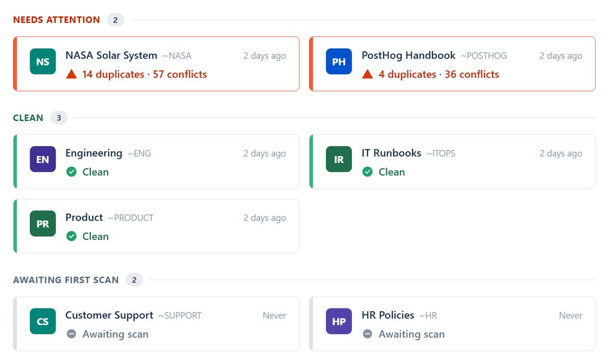Open the IT Runbooks space title
This screenshot has height=364, width=609.
[x=391, y=153]
